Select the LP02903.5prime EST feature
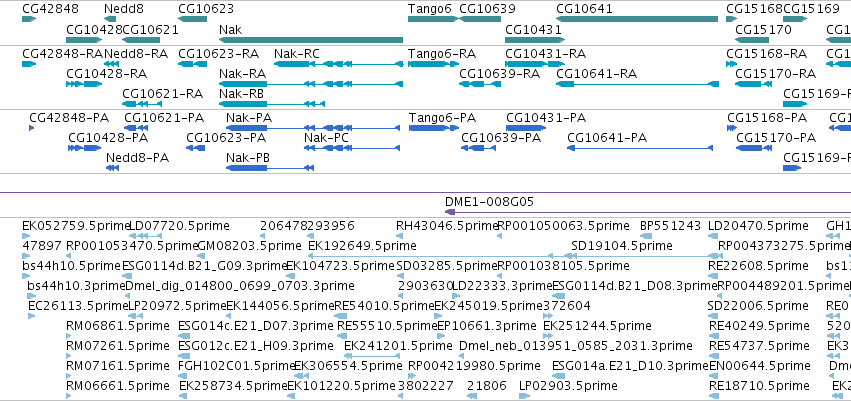The height and width of the screenshot is (401, 851). pos(524,396)
